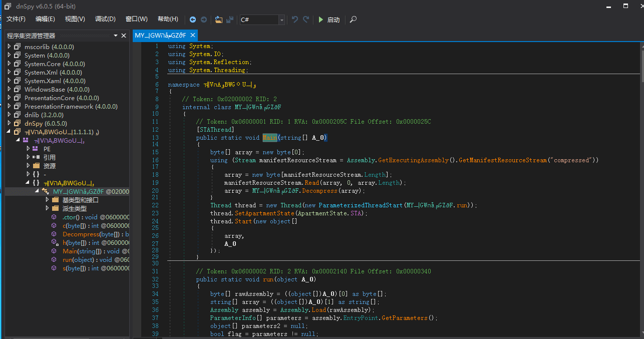Click the [STAThread] attribute text
Viewport: 644px width, 339px height.
pyautogui.click(x=215, y=129)
